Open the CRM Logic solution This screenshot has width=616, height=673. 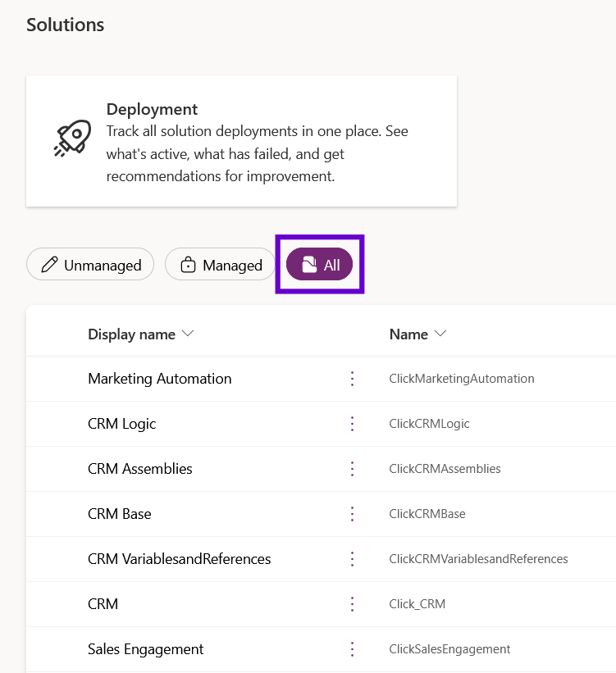[122, 424]
